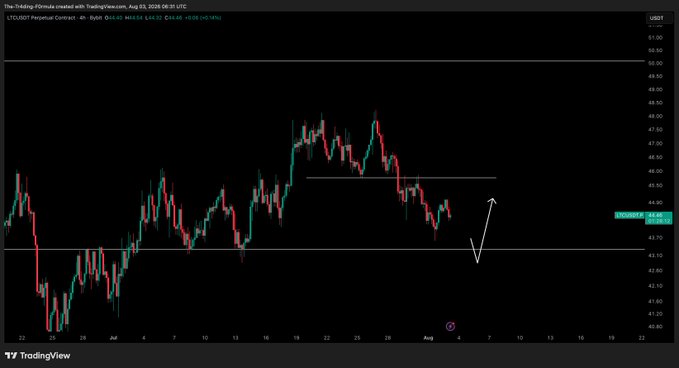This screenshot has width=679, height=368.
Task: Click the 47.00 price axis label
Action: coord(655,143)
